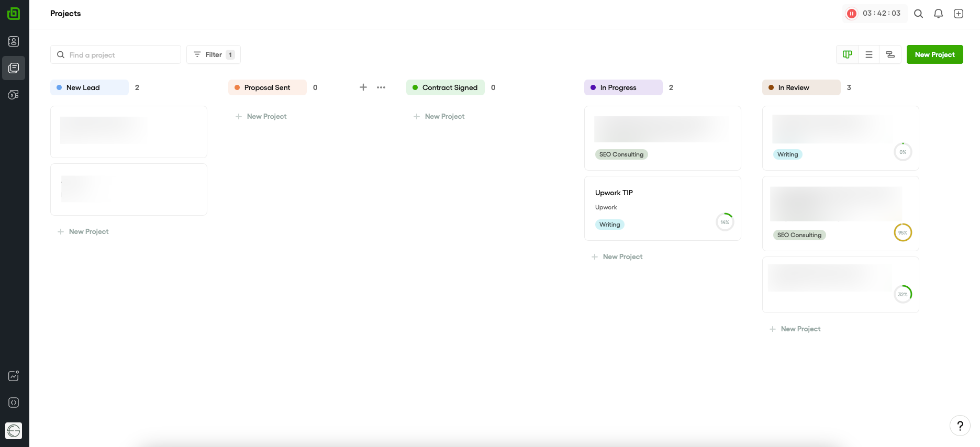Click the 32% progress ring
The height and width of the screenshot is (447, 980).
coord(903,294)
